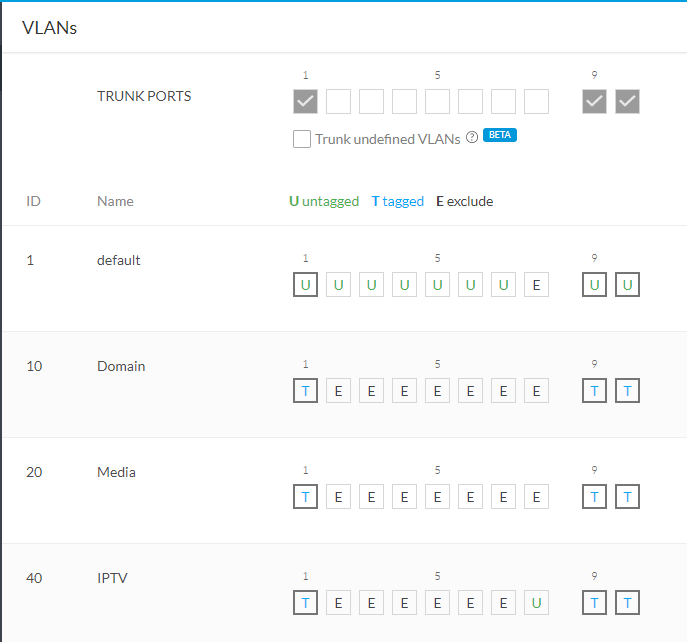Select the IPTV VLAN row name
This screenshot has width=687, height=642.
[112, 578]
